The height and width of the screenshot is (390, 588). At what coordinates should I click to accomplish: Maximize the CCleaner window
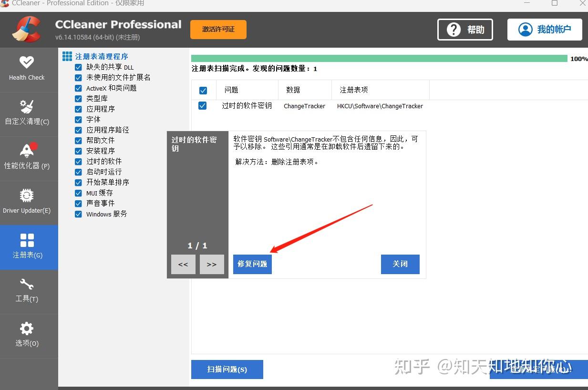(555, 3)
